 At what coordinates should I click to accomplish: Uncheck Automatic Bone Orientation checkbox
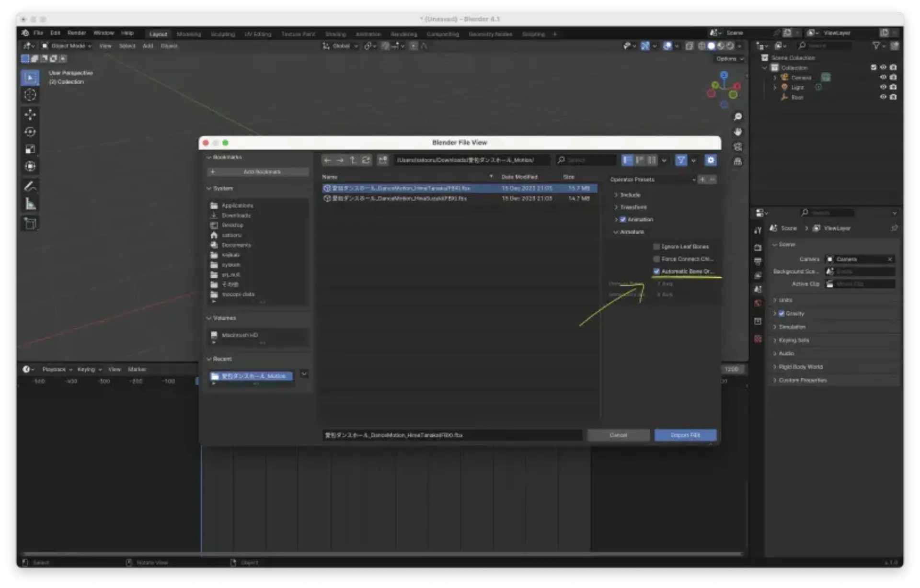click(656, 271)
